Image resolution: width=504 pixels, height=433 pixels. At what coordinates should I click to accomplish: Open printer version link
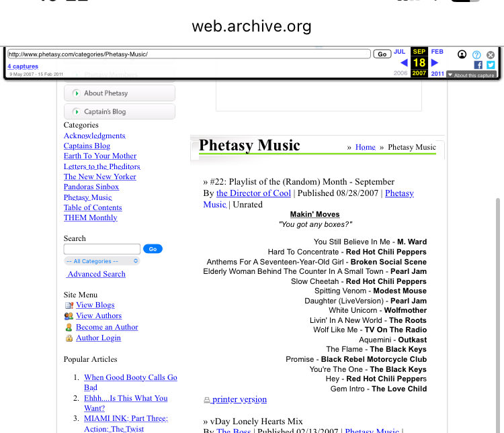click(x=239, y=399)
